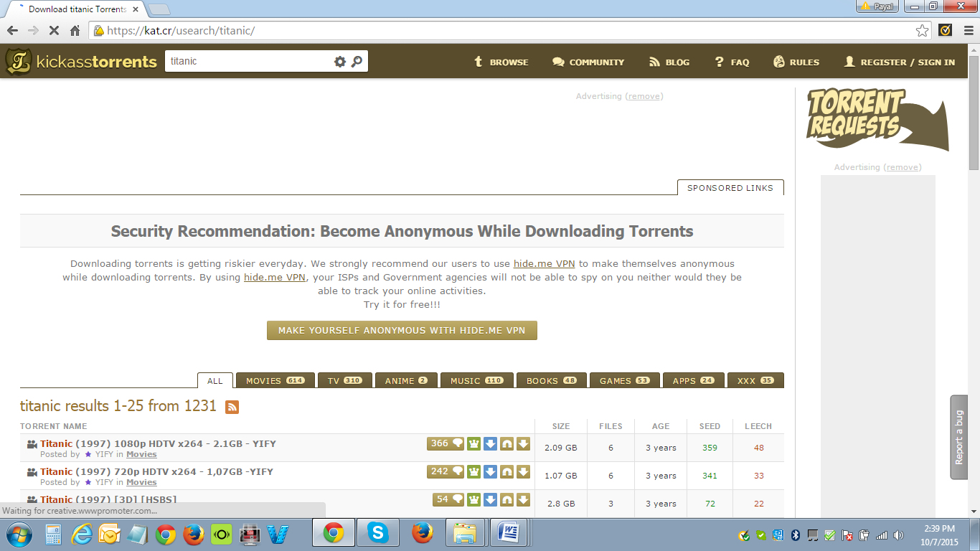Bookmark this page with the star
The width and height of the screenshot is (980, 551).
click(x=922, y=31)
